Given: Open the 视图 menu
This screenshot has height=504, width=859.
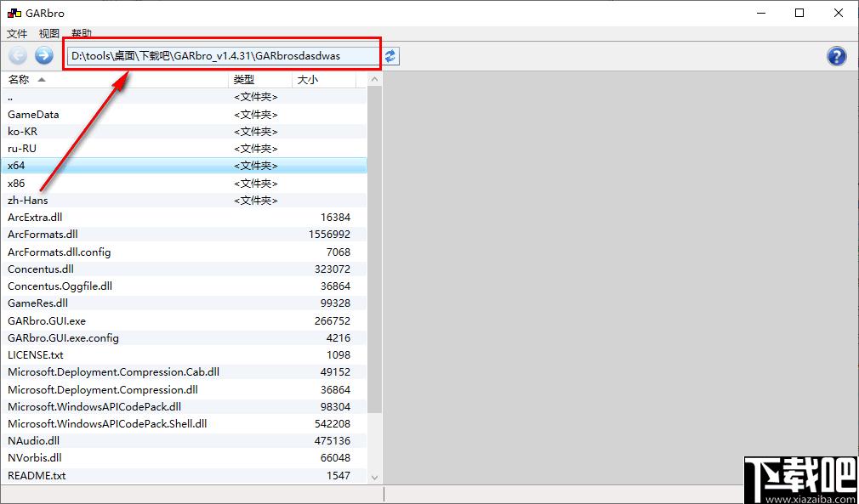Looking at the screenshot, I should (48, 34).
